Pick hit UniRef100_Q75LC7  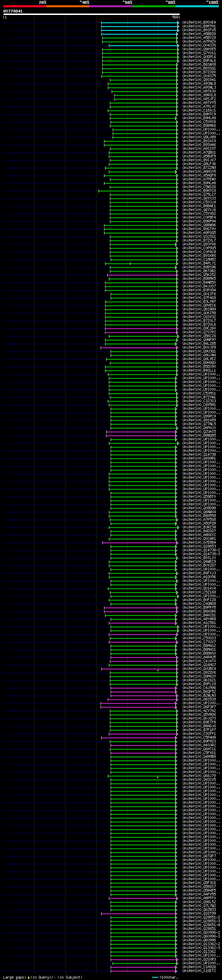tap(199, 195)
